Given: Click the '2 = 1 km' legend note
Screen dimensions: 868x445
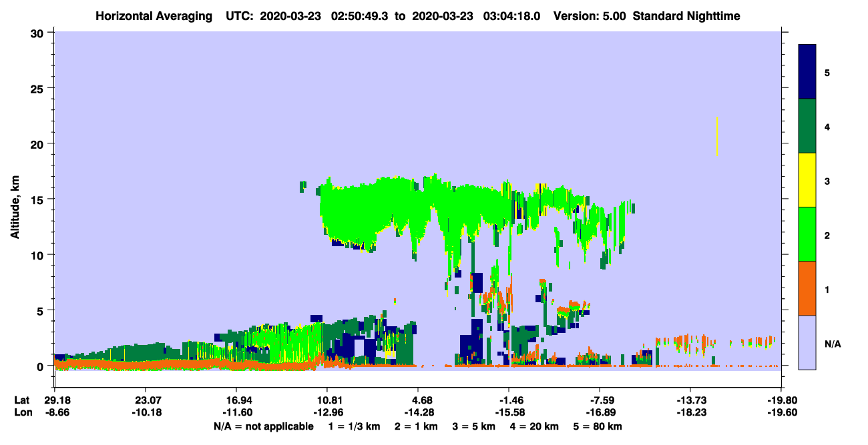Looking at the screenshot, I should point(416,426).
